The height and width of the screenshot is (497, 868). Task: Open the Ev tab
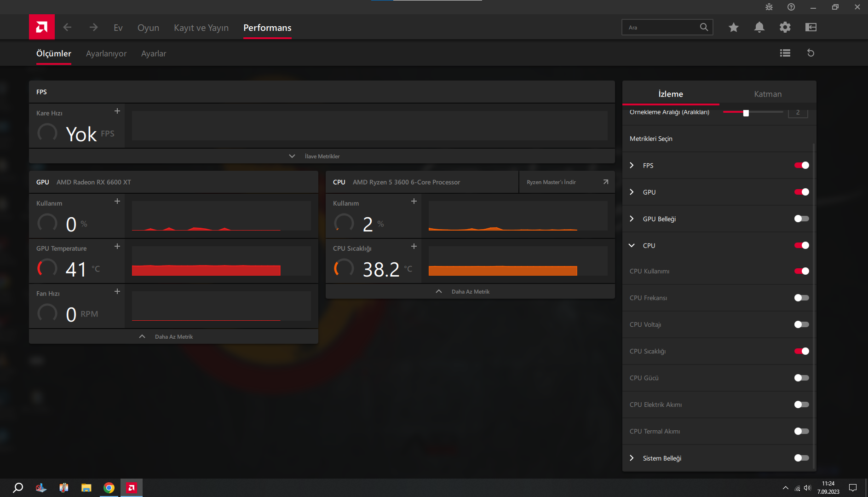[x=118, y=28]
